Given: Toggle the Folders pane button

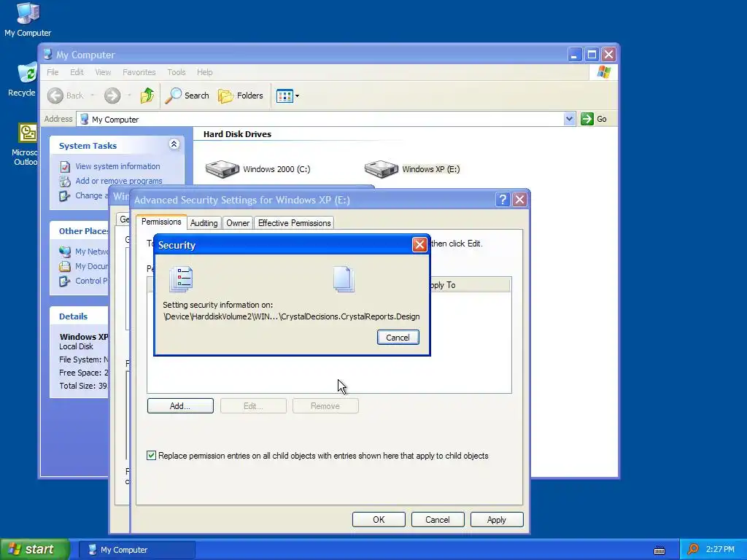Looking at the screenshot, I should click(x=241, y=96).
